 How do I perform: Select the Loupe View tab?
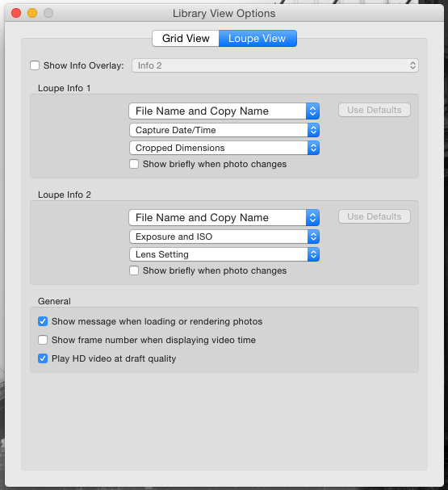pyautogui.click(x=257, y=39)
